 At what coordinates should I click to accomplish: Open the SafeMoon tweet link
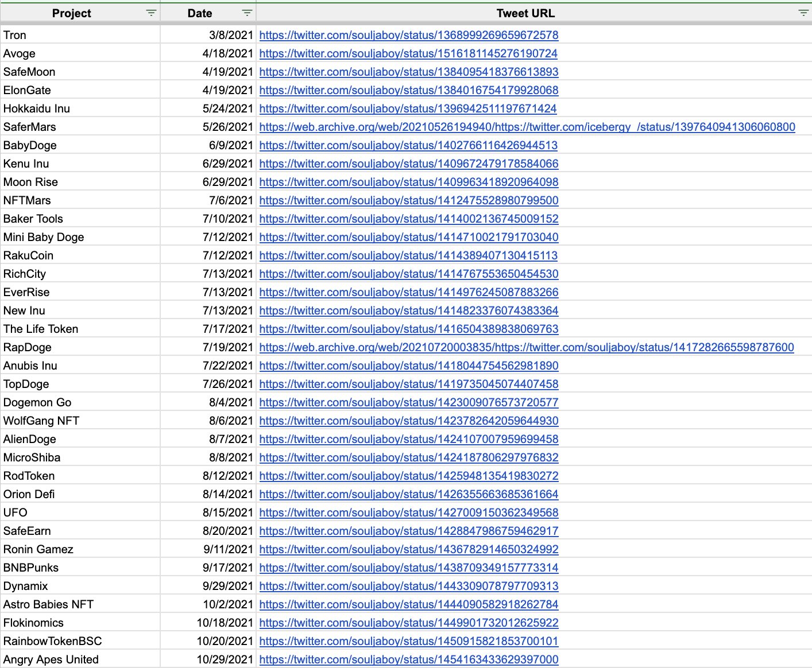[409, 72]
